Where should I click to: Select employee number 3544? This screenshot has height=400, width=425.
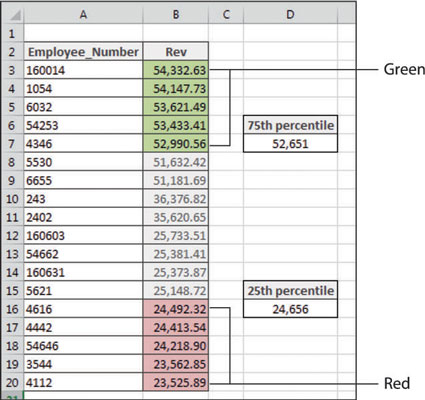[x=83, y=364]
